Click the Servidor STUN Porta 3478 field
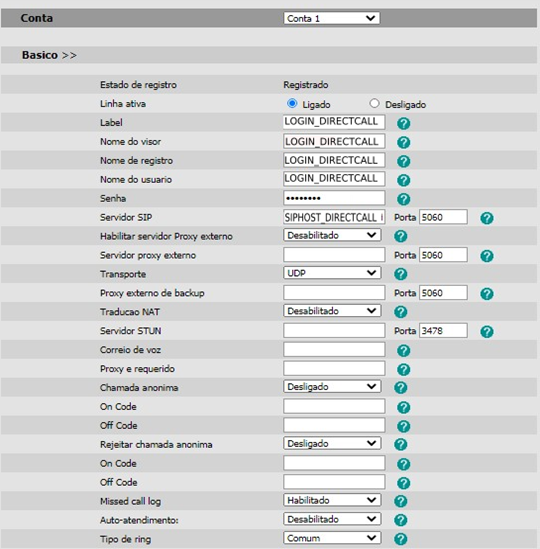Screen dimensions: 540x549 click(x=443, y=331)
